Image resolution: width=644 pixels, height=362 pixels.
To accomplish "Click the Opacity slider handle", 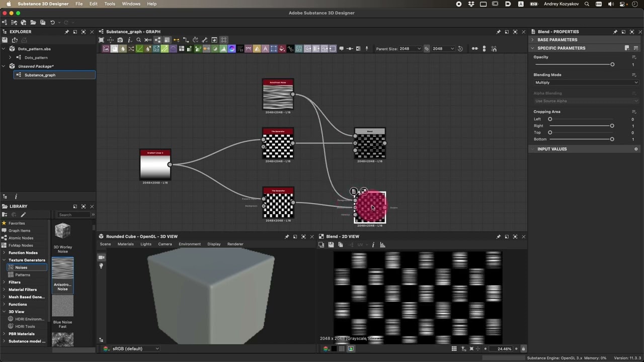I will click(x=612, y=64).
